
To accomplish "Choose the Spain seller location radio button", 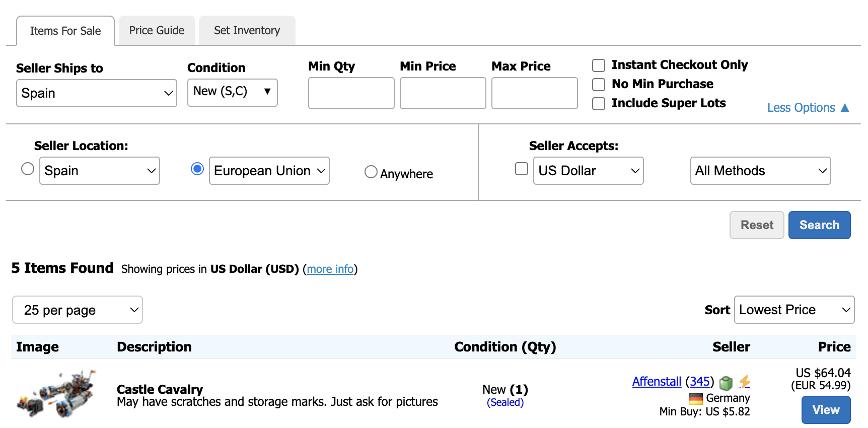I will click(28, 169).
